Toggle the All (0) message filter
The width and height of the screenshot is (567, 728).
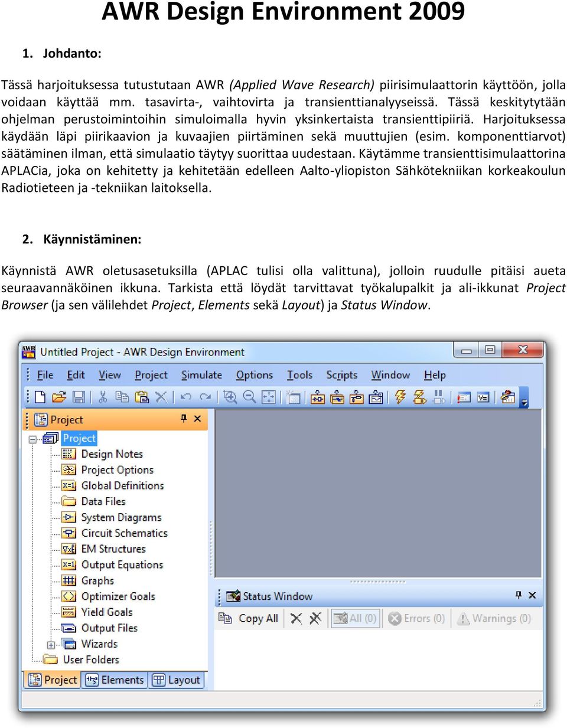(354, 618)
